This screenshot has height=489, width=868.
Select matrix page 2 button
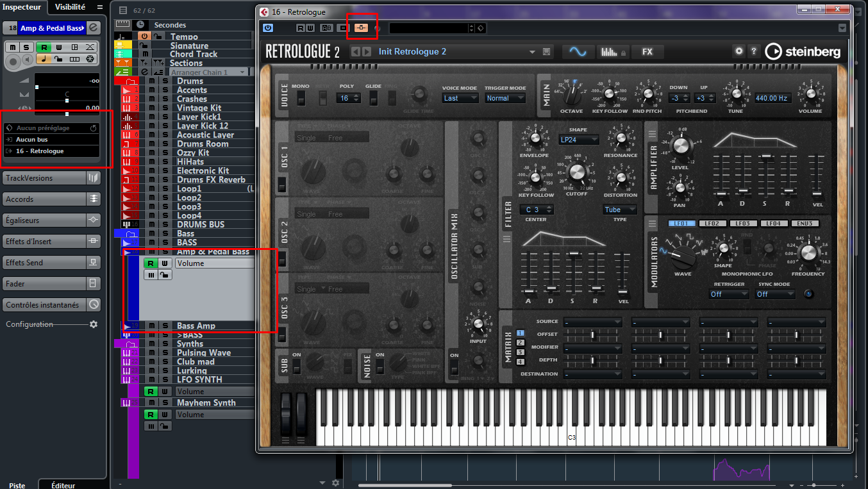(x=520, y=343)
